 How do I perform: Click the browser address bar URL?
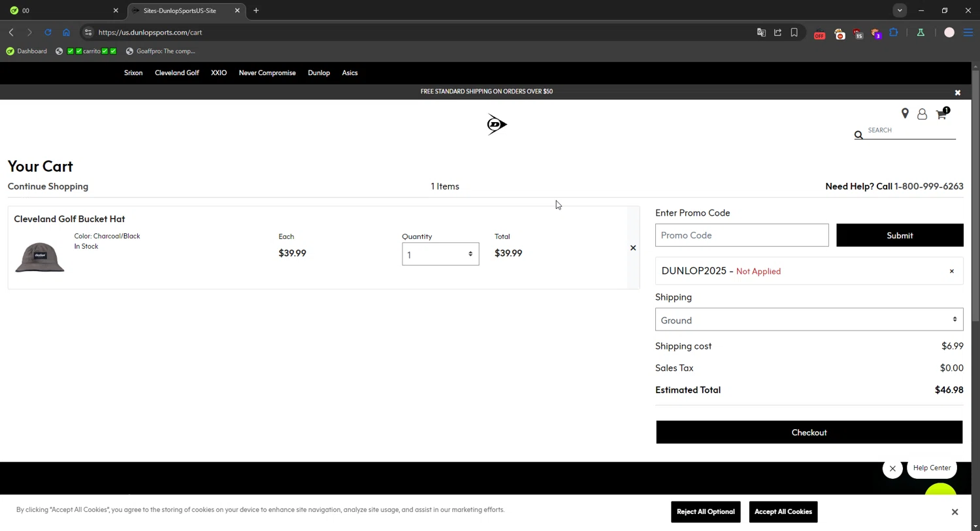coord(150,32)
